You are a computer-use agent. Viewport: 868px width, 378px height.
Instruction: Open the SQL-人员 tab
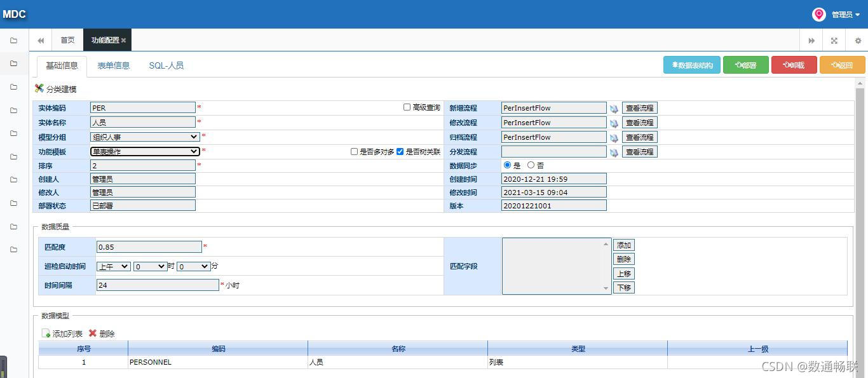coord(166,65)
